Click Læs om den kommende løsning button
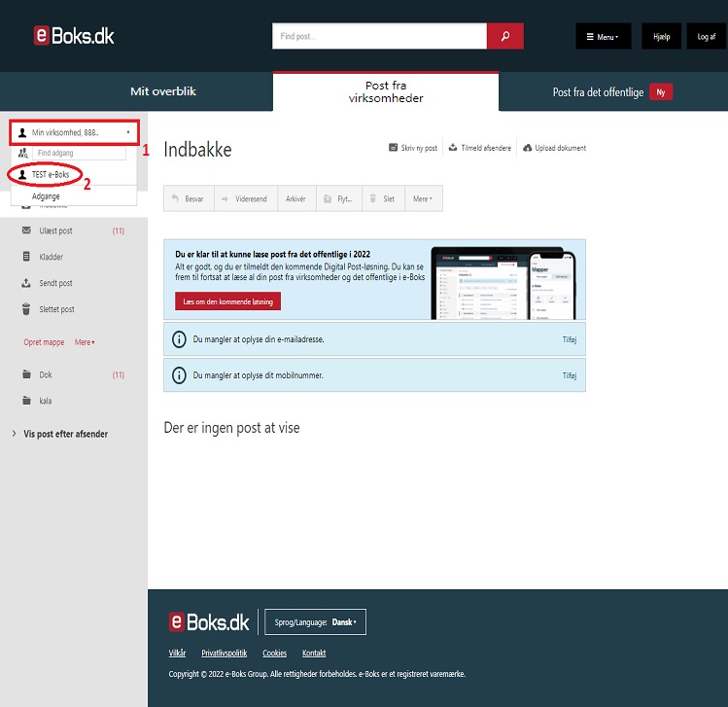Viewport: 728px width, 707px height. click(x=228, y=301)
